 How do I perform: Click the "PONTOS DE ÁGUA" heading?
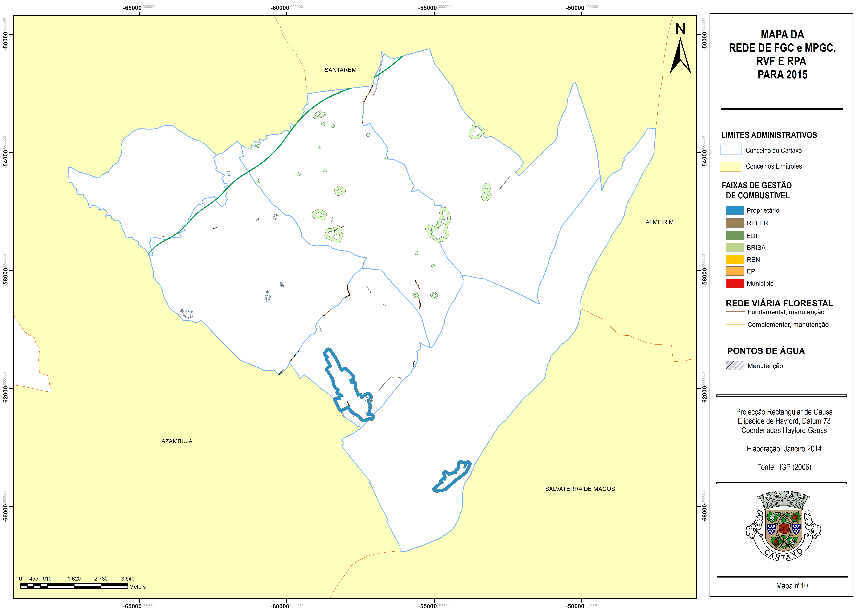766,351
